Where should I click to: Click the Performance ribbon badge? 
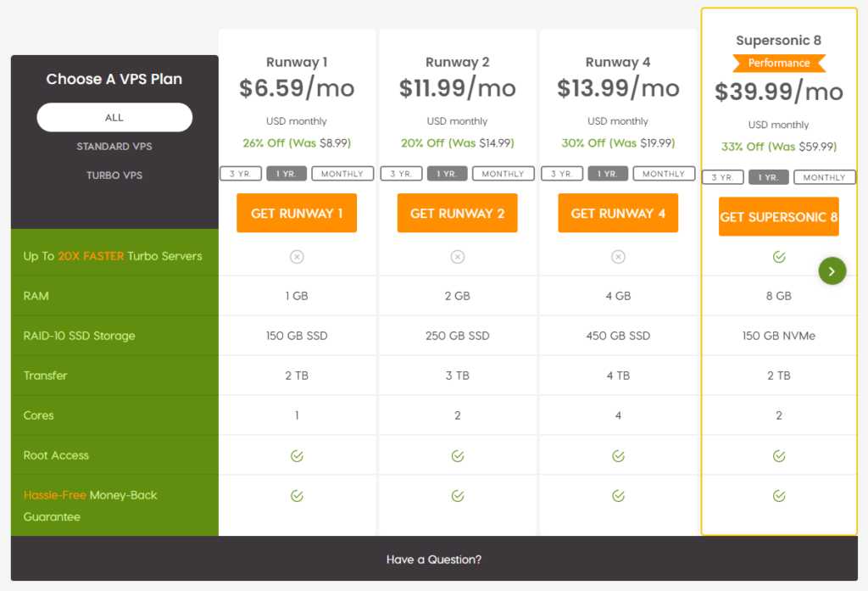[x=779, y=63]
